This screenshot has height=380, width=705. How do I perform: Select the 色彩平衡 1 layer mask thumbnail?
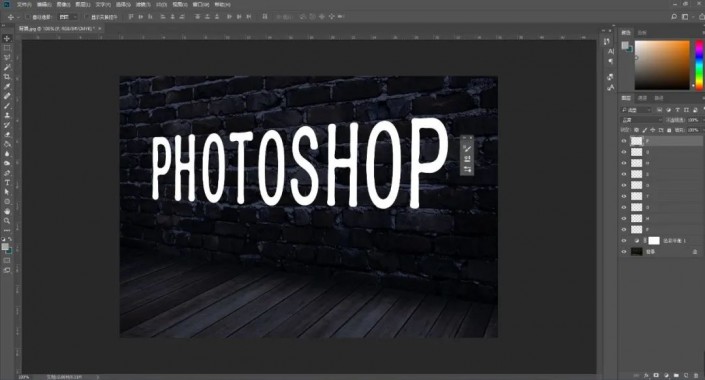(654, 241)
